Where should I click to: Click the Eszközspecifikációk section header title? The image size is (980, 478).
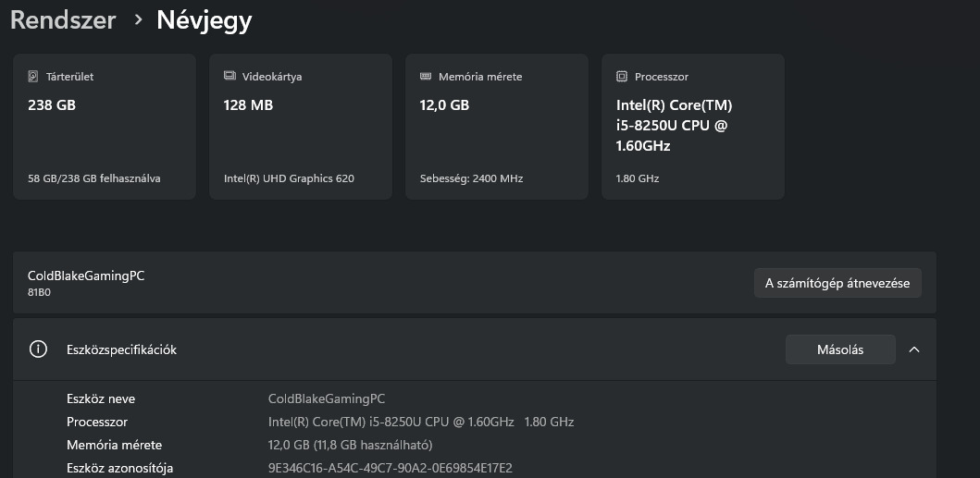point(121,349)
